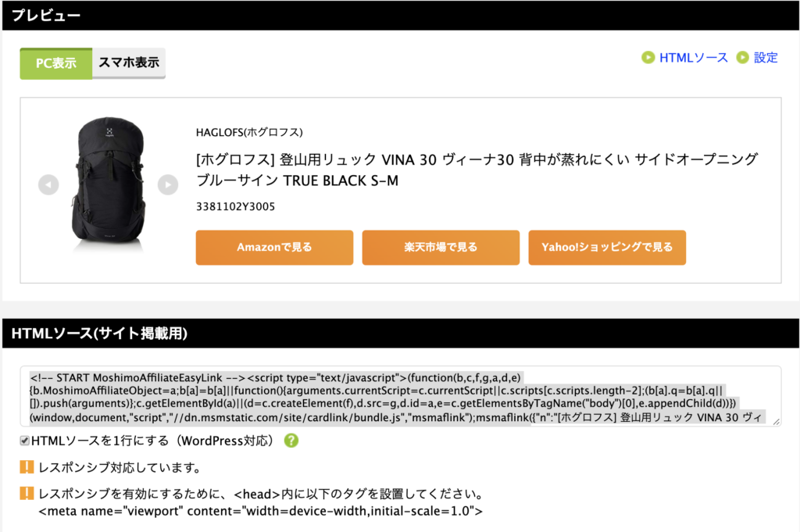Image resolution: width=800 pixels, height=532 pixels.
Task: Click the textarea resize handle corner
Action: coord(777,422)
